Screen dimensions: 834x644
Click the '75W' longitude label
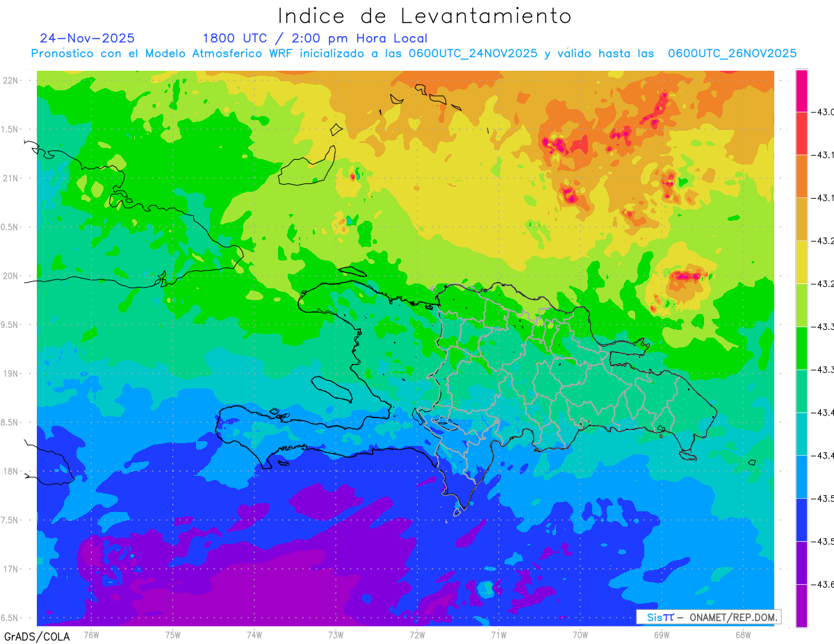(173, 634)
